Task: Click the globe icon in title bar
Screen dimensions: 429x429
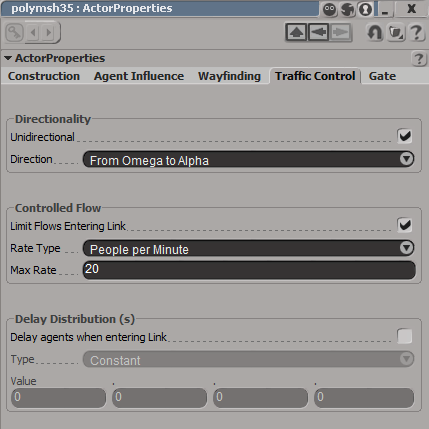Action: point(347,9)
